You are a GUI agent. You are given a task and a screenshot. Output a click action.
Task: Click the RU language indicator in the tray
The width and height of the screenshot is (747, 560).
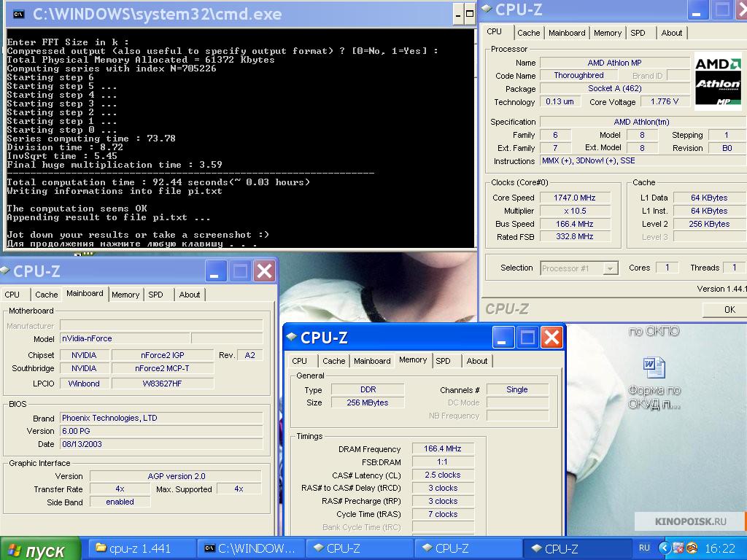[644, 548]
